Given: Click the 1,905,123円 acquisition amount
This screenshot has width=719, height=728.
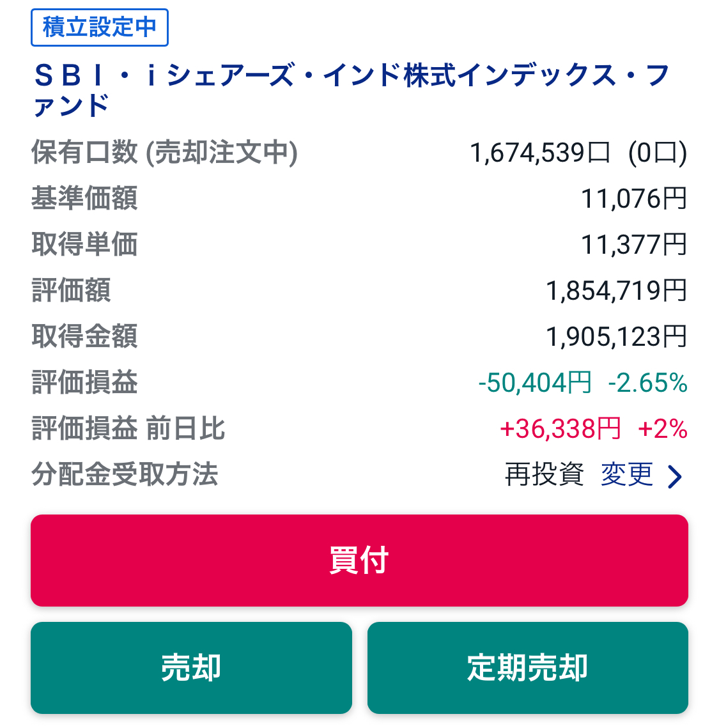Looking at the screenshot, I should pyautogui.click(x=616, y=337).
